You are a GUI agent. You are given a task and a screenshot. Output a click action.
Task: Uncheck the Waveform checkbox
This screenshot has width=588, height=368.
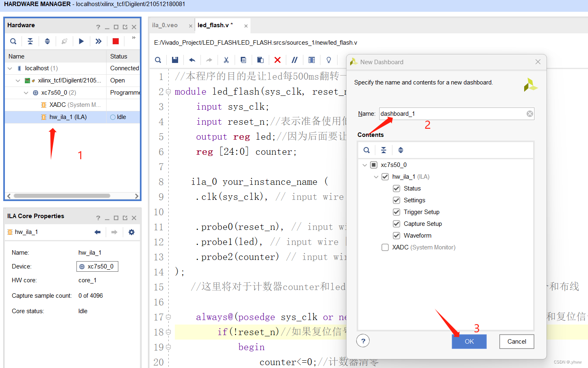point(396,236)
